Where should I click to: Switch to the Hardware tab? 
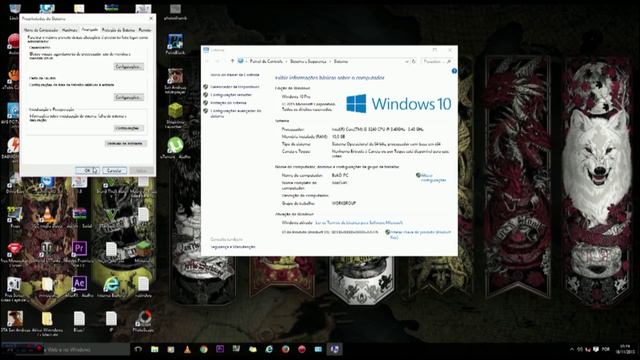pos(70,30)
